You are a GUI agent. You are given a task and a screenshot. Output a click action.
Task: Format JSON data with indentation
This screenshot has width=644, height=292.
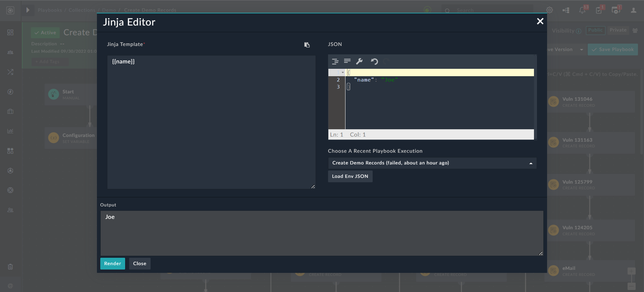[335, 61]
